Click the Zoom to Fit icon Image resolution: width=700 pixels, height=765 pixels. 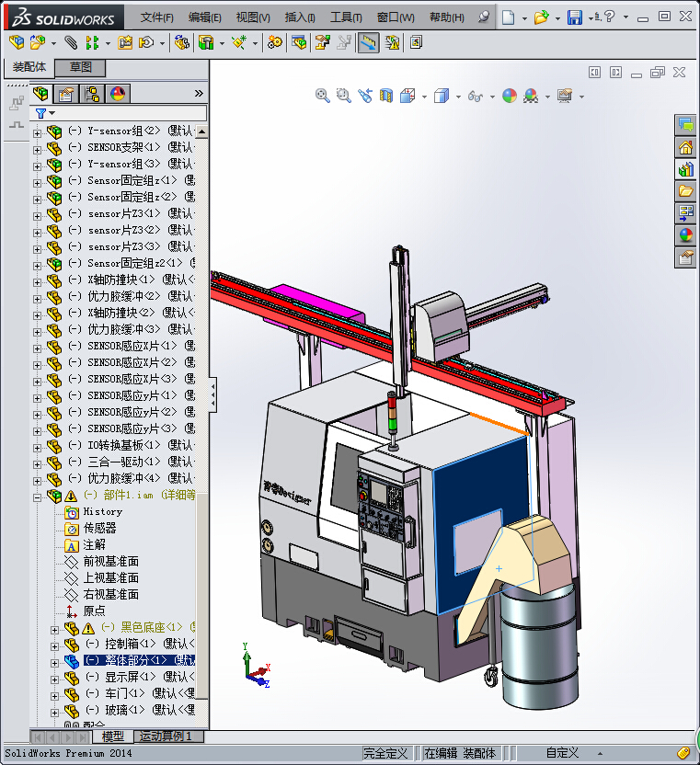pos(322,96)
